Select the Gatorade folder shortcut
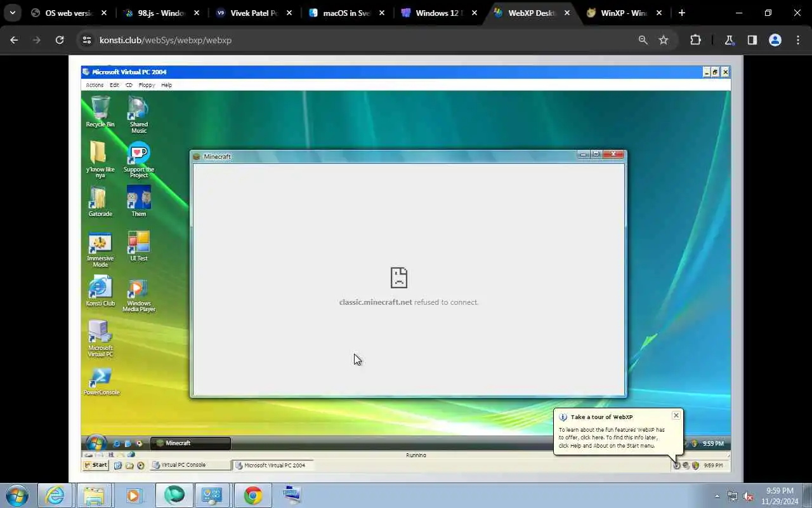Screen dimensions: 812x508 [x=100, y=201]
